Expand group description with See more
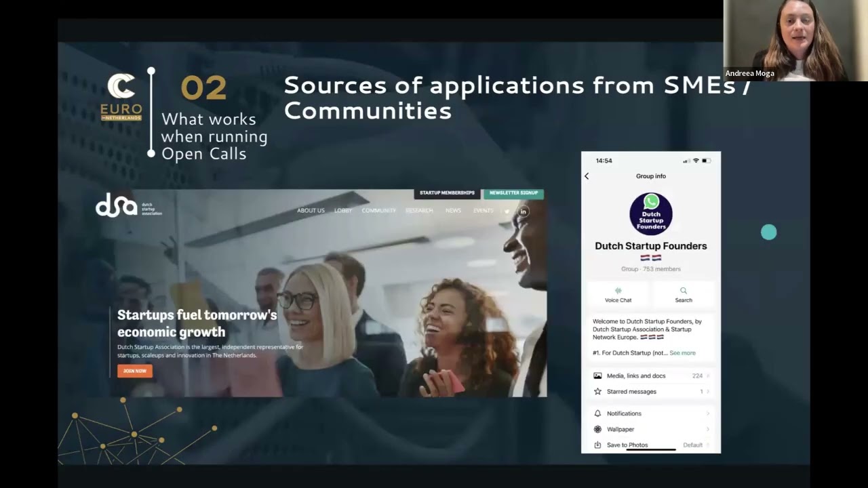The height and width of the screenshot is (488, 868). 682,352
